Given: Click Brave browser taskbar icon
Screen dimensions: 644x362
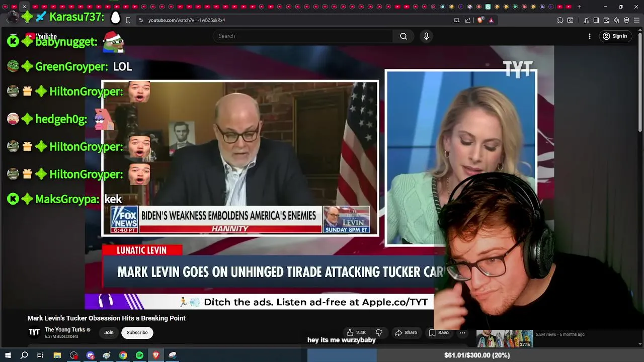Looking at the screenshot, I should [156, 355].
